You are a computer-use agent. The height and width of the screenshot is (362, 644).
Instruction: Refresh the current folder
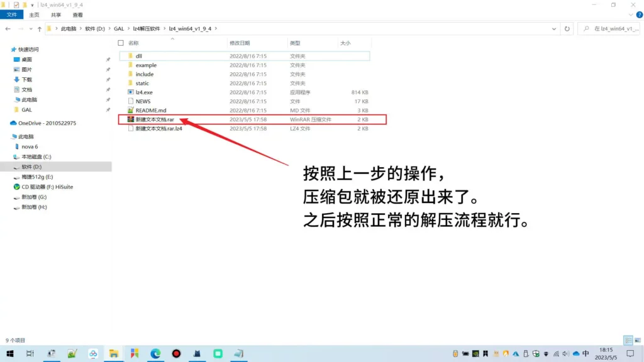[x=567, y=29]
